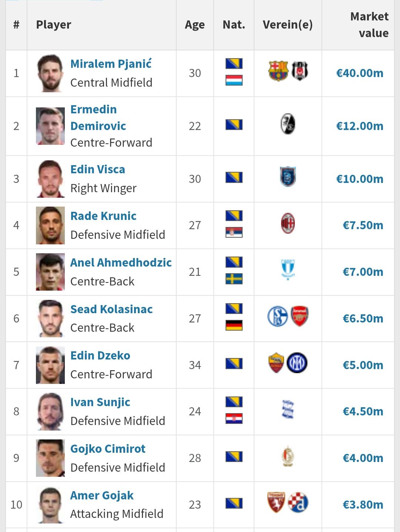Click the Schalke 04 club logo
The height and width of the screenshot is (532, 400).
coord(278,317)
